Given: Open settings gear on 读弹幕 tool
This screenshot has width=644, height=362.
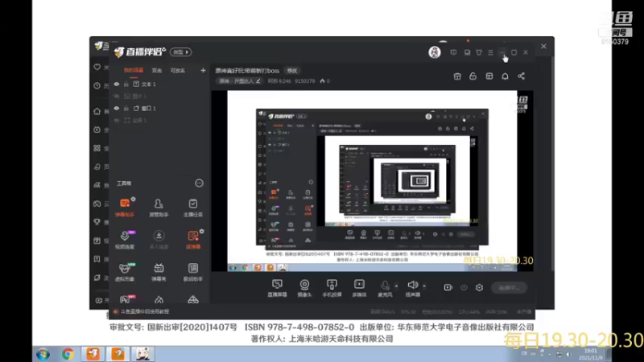Looking at the screenshot, I should click(x=202, y=232).
